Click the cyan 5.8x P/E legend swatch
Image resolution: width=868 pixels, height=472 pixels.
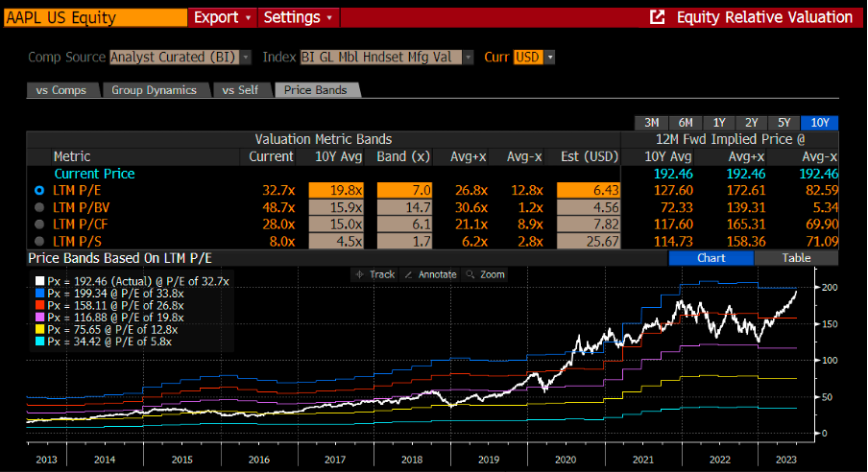click(x=40, y=342)
